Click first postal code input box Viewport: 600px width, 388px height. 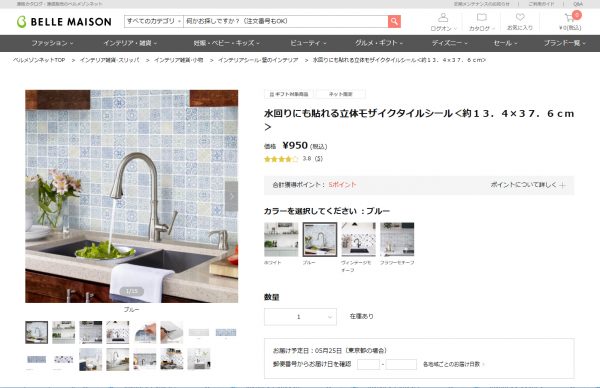368,364
